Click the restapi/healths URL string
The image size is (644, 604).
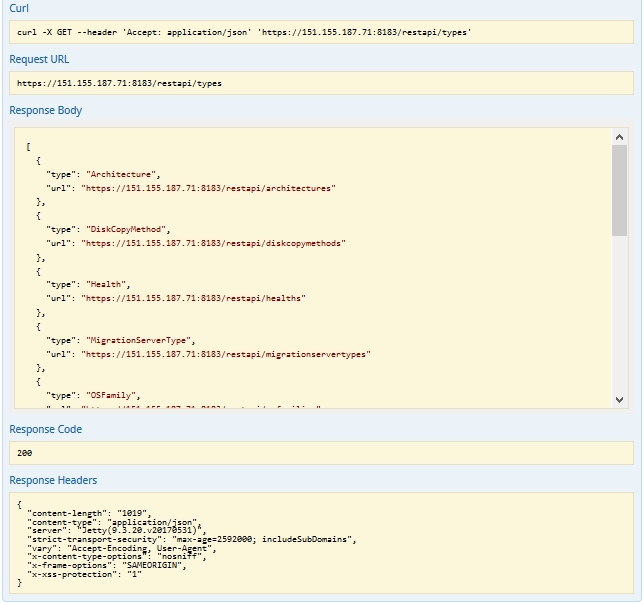(193, 298)
